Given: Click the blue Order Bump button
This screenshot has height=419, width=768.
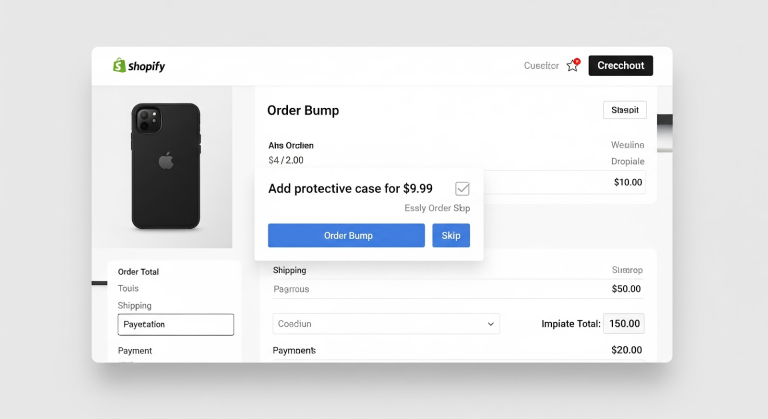Looking at the screenshot, I should [x=346, y=235].
